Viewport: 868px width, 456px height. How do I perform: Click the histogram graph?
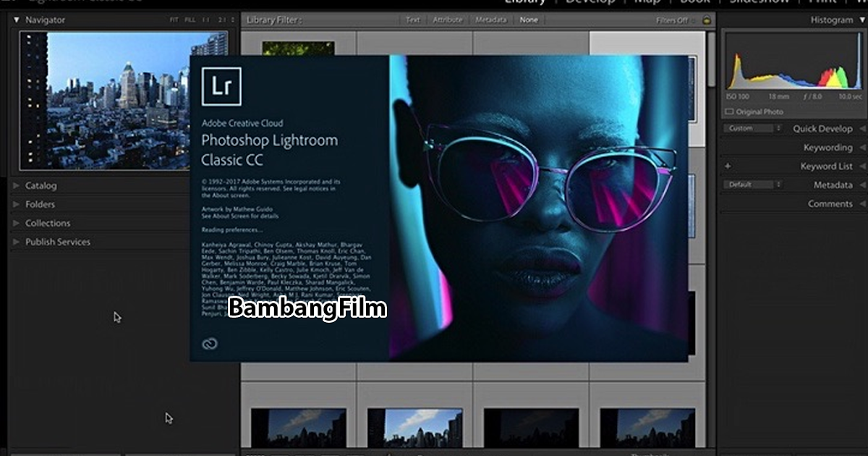[793, 61]
